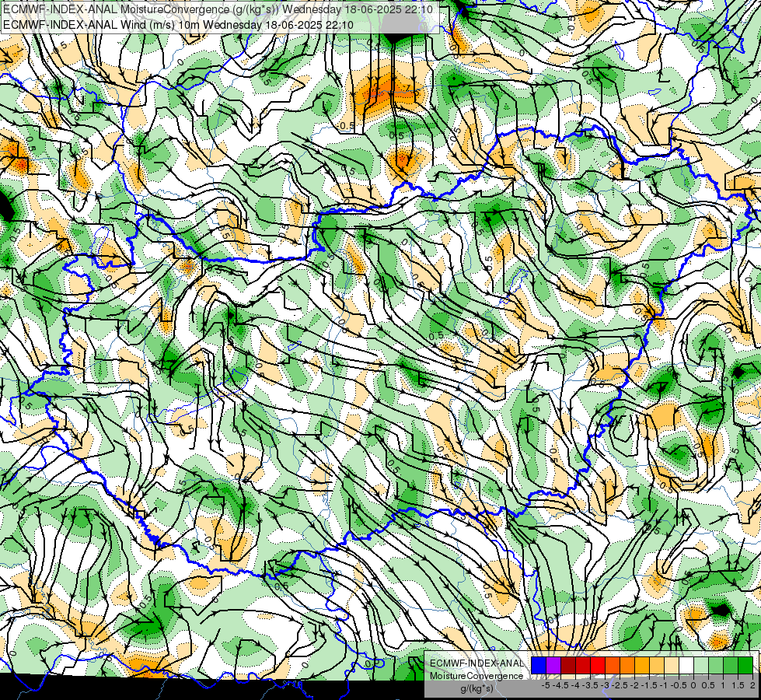Image resolution: width=761 pixels, height=700 pixels.
Task: Click the darkest green swatch ending at 2
Action: pos(745,666)
